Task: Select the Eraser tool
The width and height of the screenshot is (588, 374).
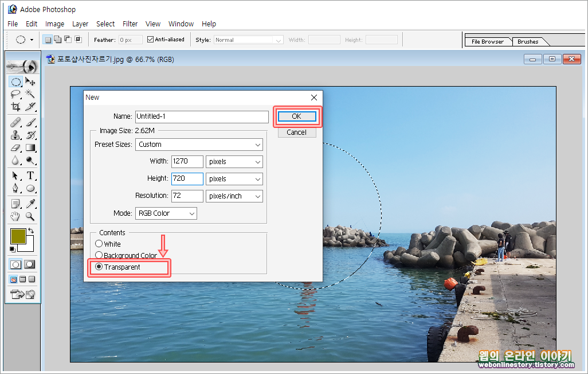Action: click(15, 147)
